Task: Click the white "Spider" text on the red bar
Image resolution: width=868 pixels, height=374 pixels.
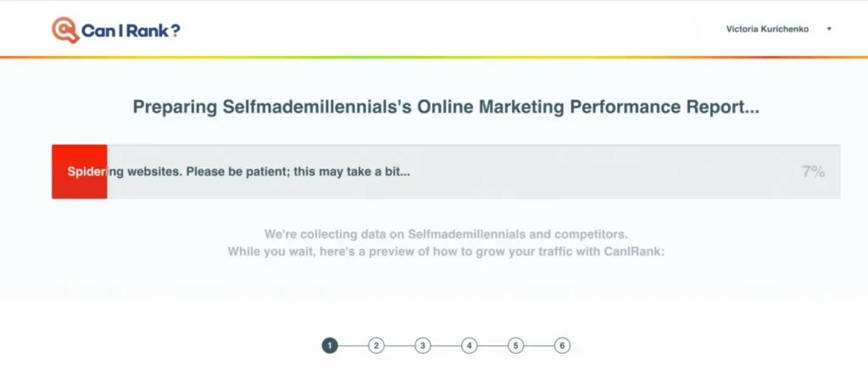Action: [x=86, y=171]
